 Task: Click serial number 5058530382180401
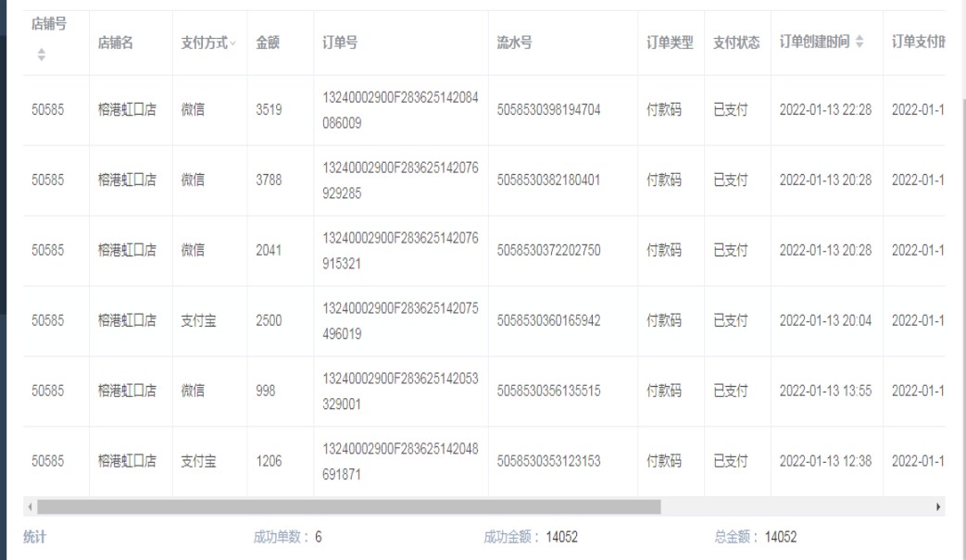(x=548, y=180)
